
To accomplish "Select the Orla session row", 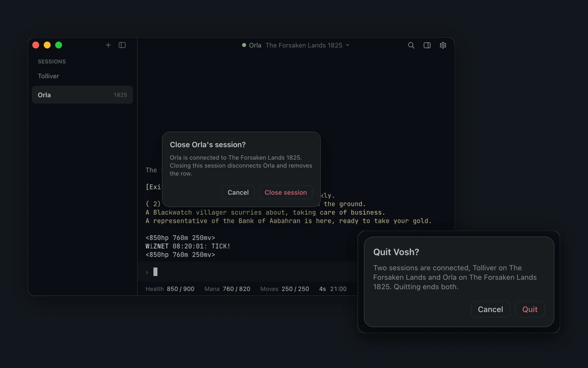I will pyautogui.click(x=82, y=95).
